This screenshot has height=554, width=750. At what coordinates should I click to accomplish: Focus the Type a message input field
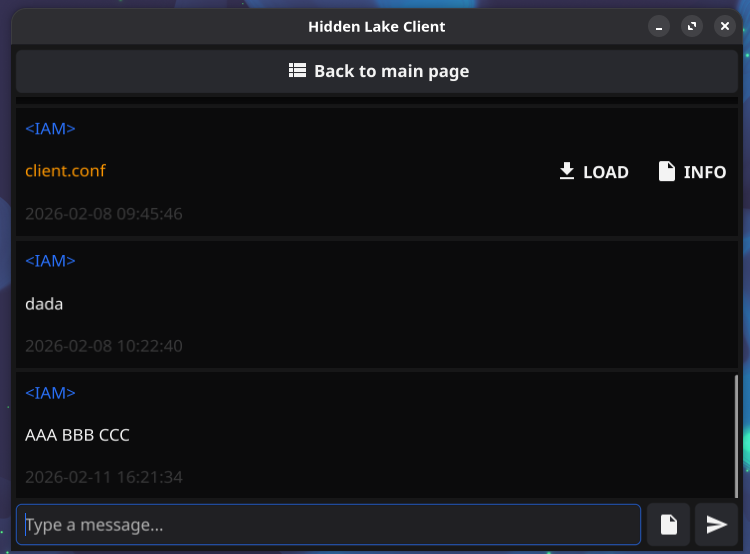coord(328,524)
